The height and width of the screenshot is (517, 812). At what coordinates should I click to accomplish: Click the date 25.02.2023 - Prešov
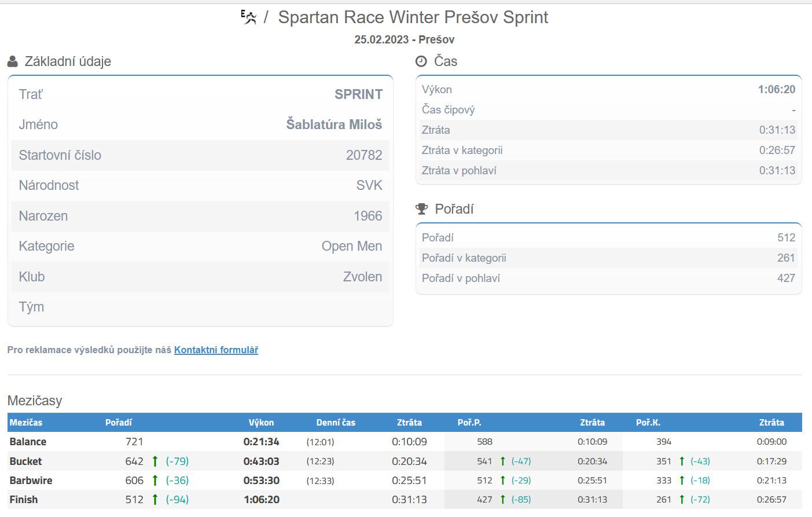click(405, 39)
